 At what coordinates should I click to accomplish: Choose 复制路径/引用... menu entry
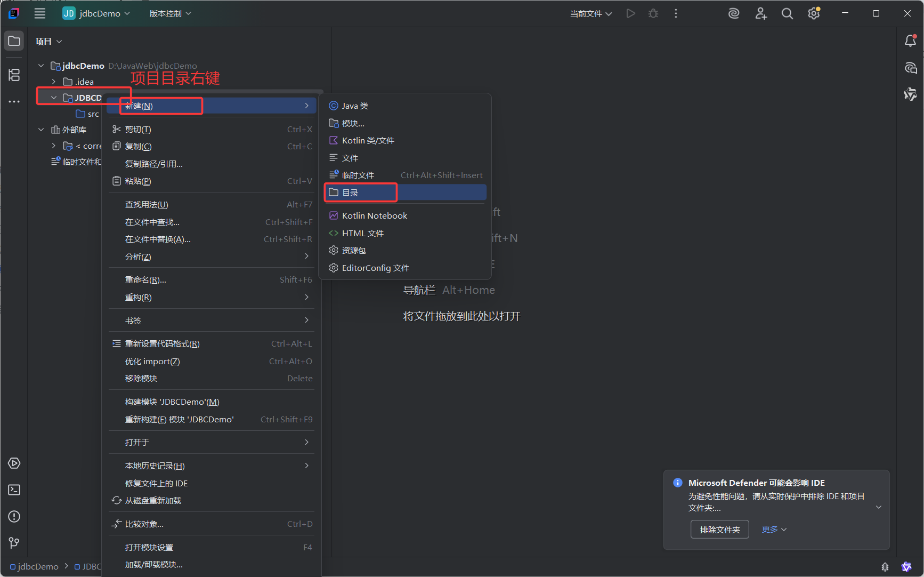[211, 164]
